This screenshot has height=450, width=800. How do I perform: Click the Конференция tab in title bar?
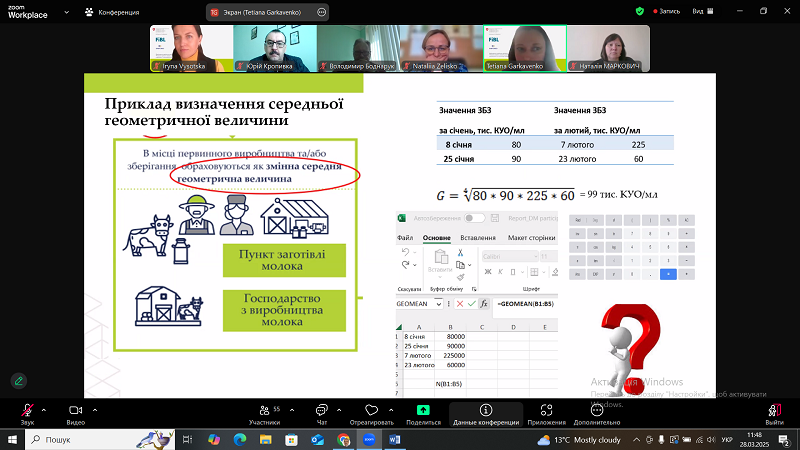click(112, 12)
